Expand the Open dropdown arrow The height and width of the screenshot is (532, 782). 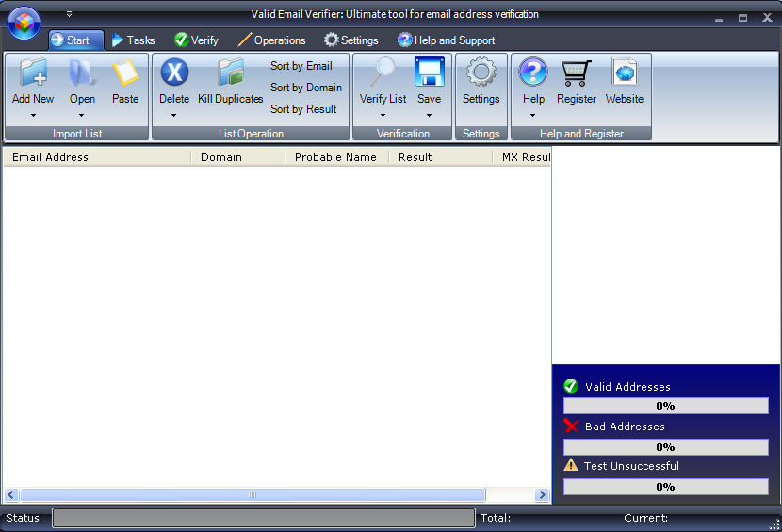[81, 116]
